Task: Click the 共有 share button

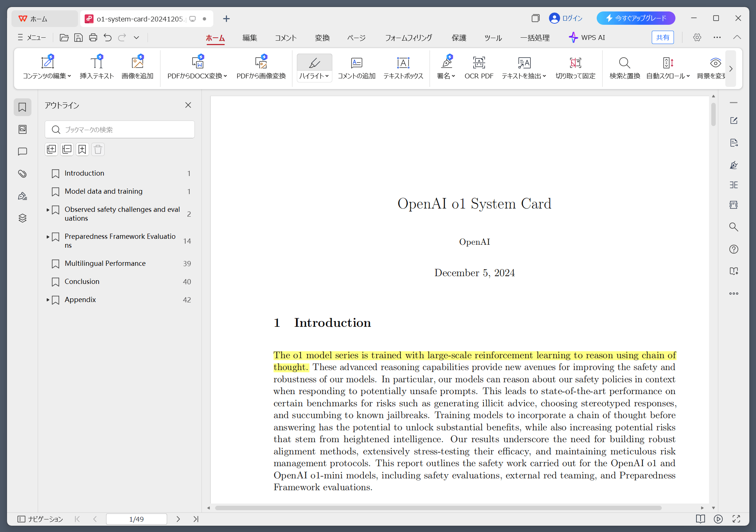Action: click(662, 38)
